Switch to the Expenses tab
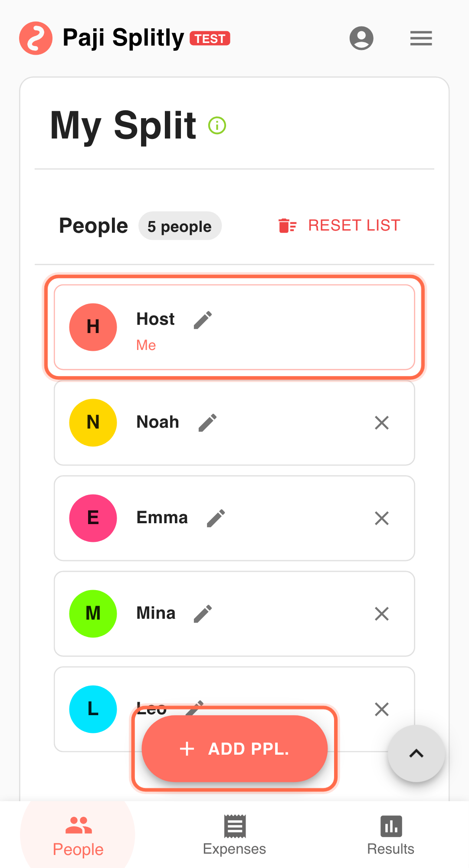 tap(234, 835)
